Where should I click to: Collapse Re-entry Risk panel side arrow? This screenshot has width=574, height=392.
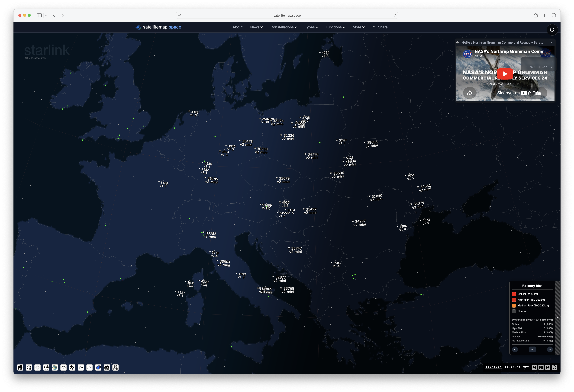557,318
